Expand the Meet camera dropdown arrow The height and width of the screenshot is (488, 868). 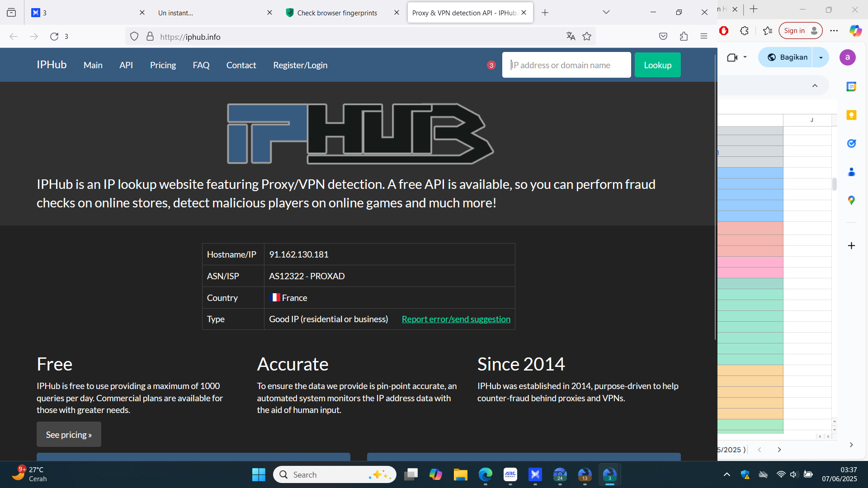[745, 57]
